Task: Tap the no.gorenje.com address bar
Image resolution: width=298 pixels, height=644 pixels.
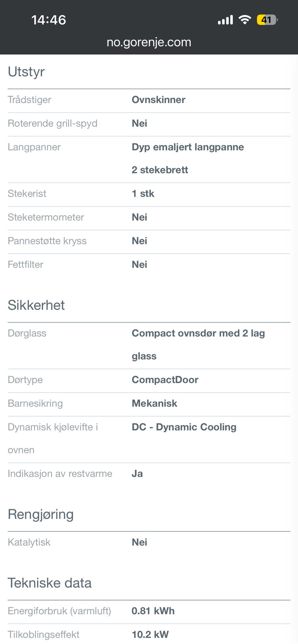Action: (149, 42)
